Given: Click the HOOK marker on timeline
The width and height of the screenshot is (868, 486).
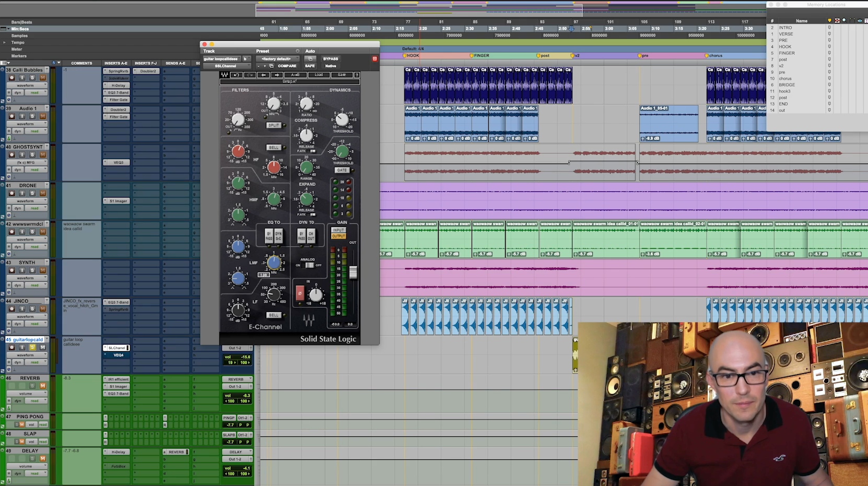Looking at the screenshot, I should [411, 55].
